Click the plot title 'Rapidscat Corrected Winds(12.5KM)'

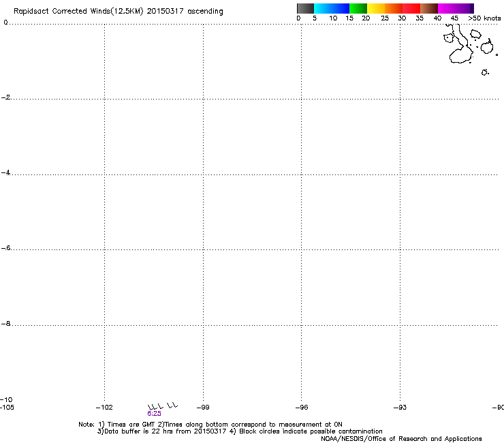click(x=78, y=12)
